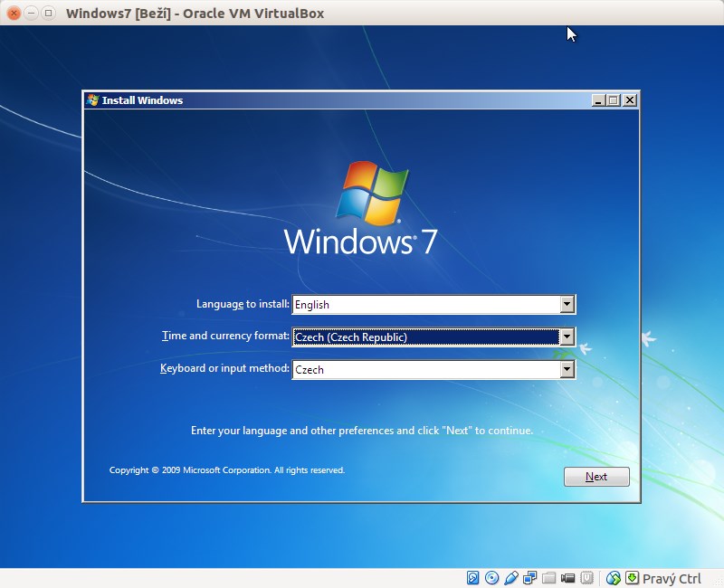
Task: Click the keyboard capture indicator icon
Action: pos(632,577)
